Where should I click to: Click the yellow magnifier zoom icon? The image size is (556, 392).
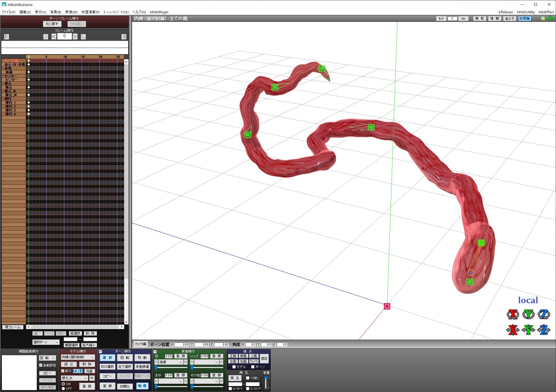[x=543, y=19]
